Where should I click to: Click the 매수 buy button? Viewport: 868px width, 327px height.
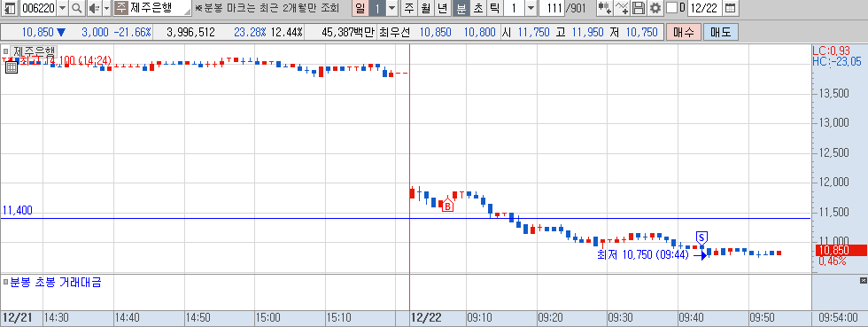point(684,32)
